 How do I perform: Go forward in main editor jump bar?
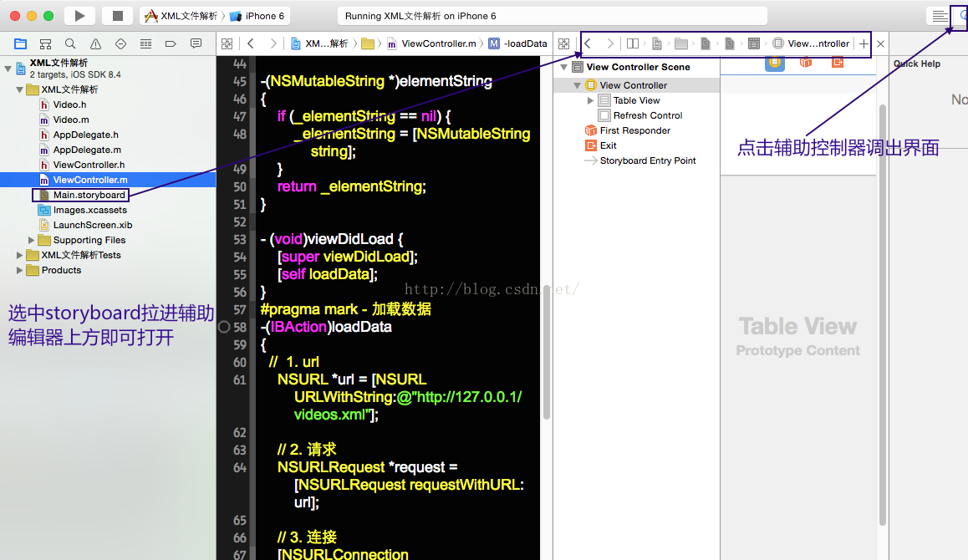click(x=273, y=43)
